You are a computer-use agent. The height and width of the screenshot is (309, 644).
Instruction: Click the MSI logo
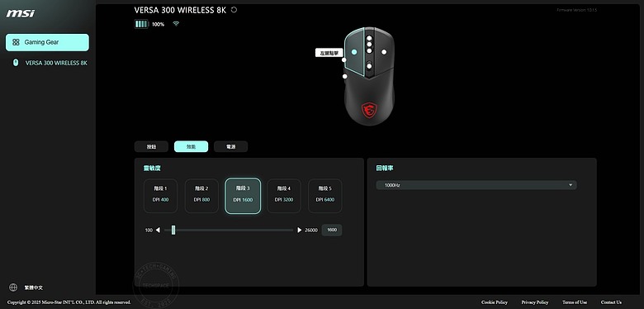[20, 13]
